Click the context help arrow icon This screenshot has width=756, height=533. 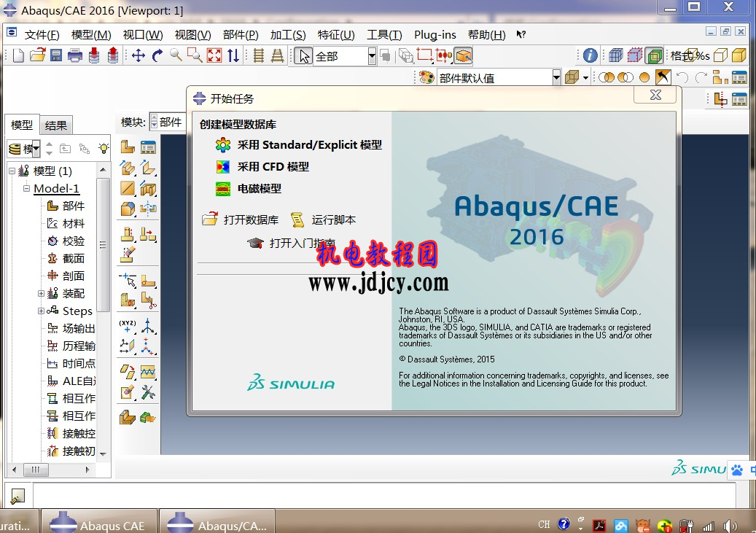(x=521, y=34)
